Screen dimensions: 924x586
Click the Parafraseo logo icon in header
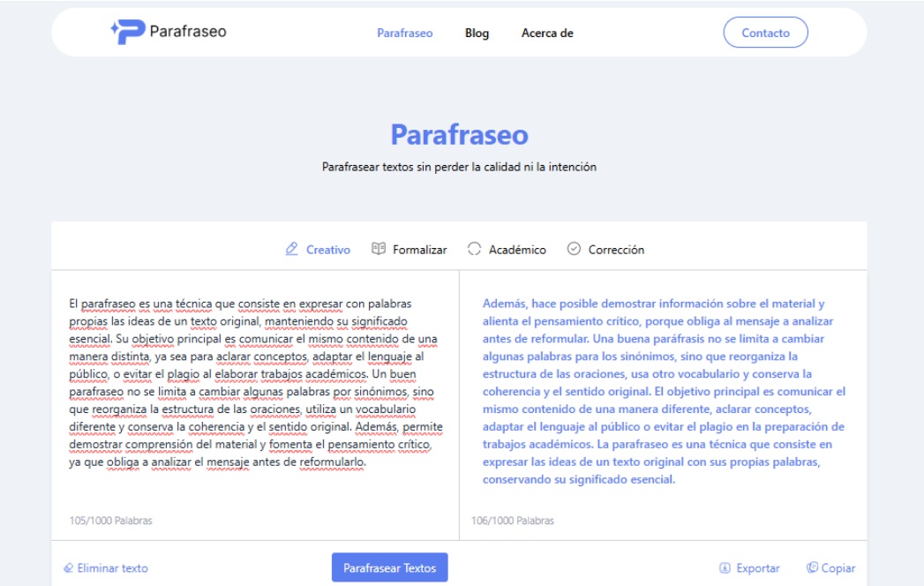[x=127, y=32]
